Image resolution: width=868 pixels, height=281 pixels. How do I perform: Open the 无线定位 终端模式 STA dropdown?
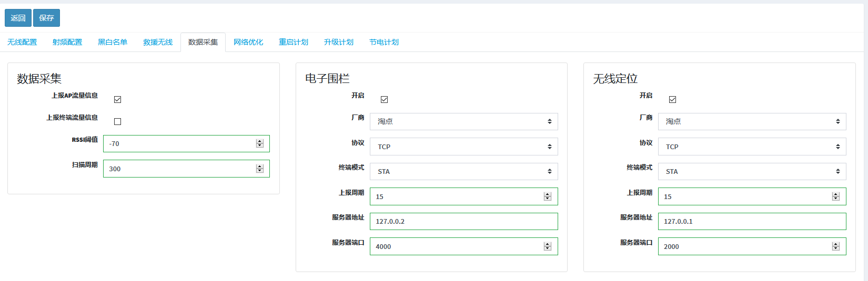pos(752,171)
